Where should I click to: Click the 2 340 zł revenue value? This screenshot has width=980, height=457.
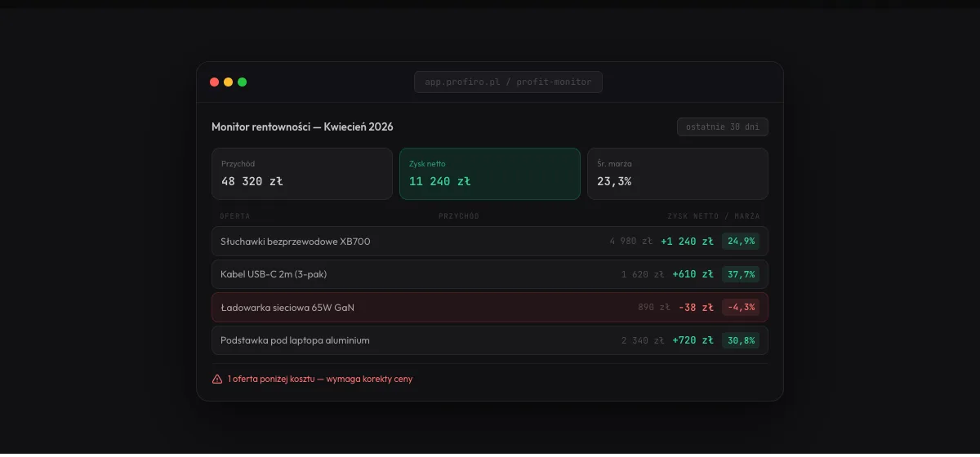[643, 340]
